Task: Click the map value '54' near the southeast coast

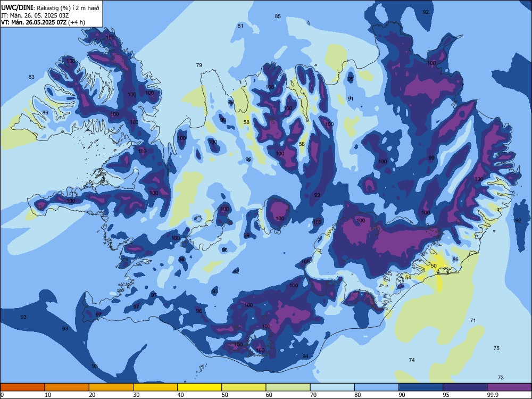Action: click(x=408, y=278)
